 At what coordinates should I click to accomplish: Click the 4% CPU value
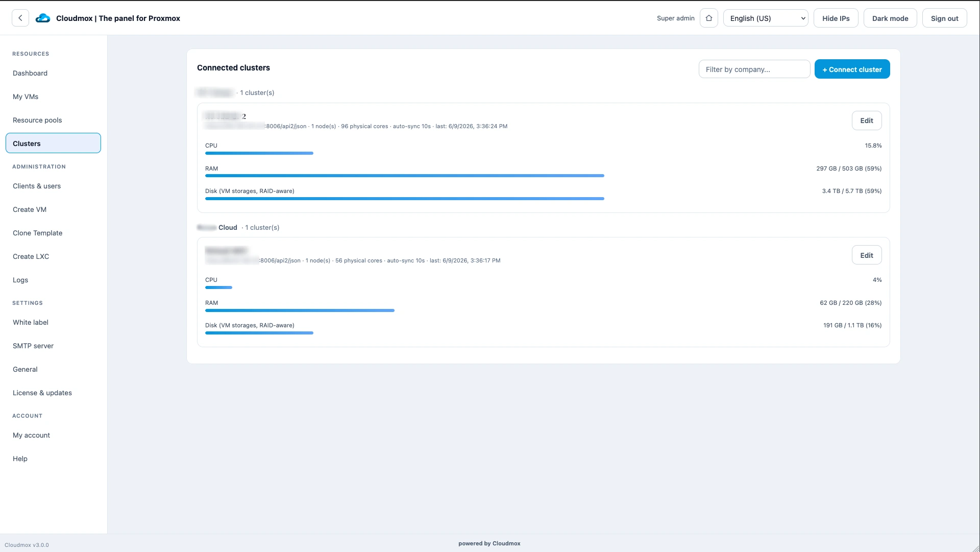coord(877,280)
